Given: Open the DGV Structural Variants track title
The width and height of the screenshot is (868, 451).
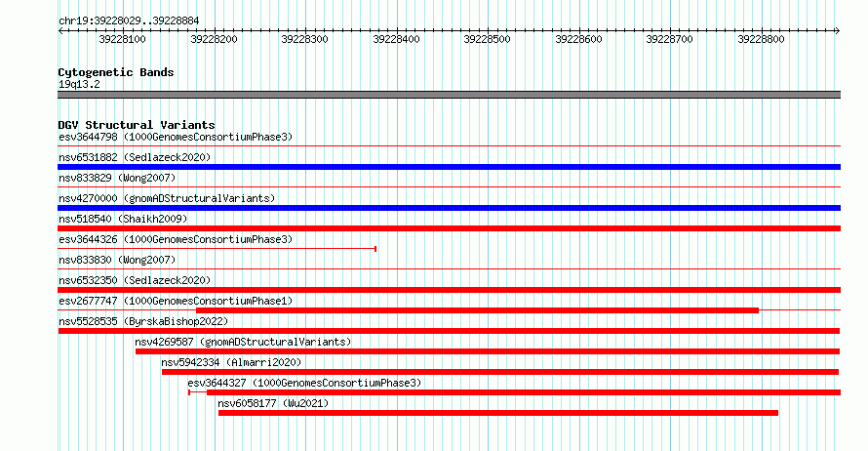Looking at the screenshot, I should tap(137, 125).
